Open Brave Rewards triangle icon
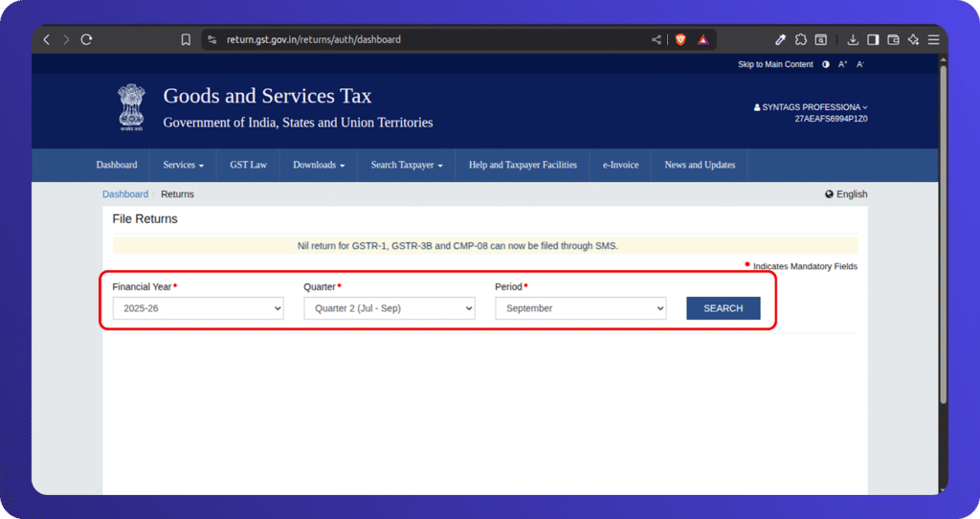Viewport: 980px width, 519px height. [x=703, y=39]
